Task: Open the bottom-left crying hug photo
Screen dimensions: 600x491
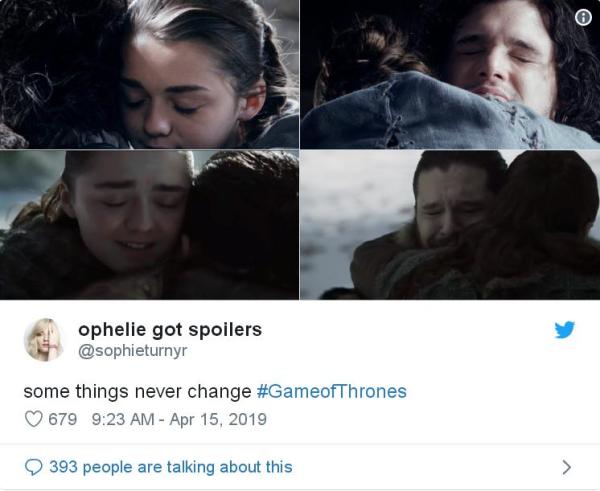Action: [149, 225]
